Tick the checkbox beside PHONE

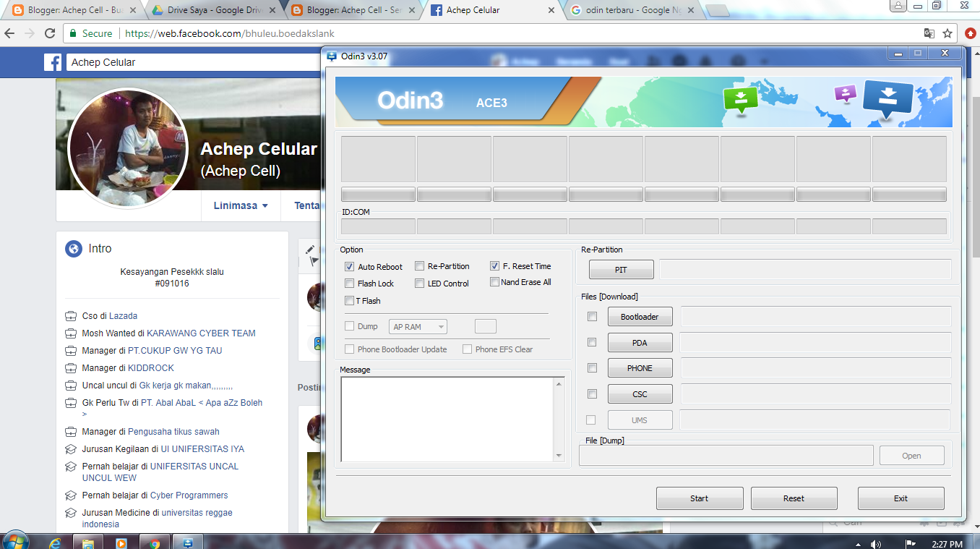pos(593,368)
